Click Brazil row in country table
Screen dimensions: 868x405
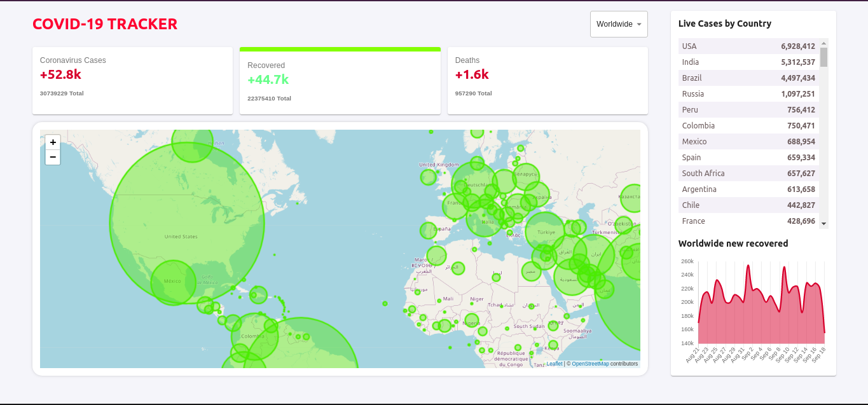point(748,78)
